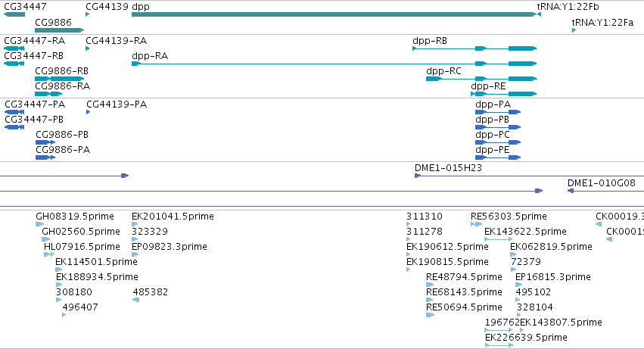644x349 pixels.
Task: Open BAC clone label DME1-015H23
Action: (x=448, y=168)
